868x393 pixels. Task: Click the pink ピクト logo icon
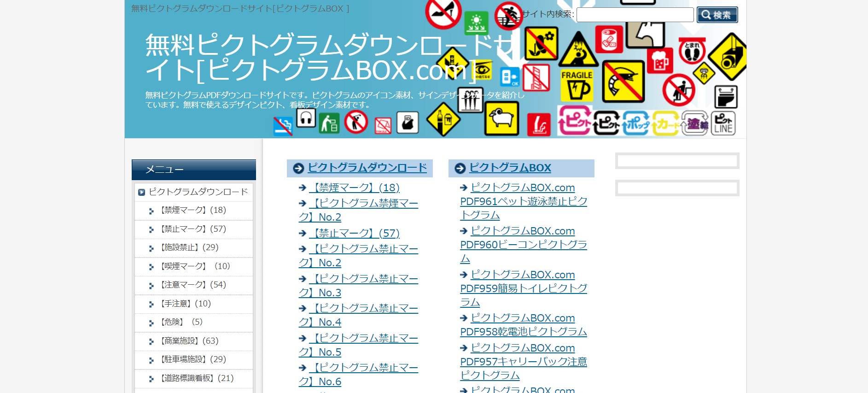(x=574, y=120)
